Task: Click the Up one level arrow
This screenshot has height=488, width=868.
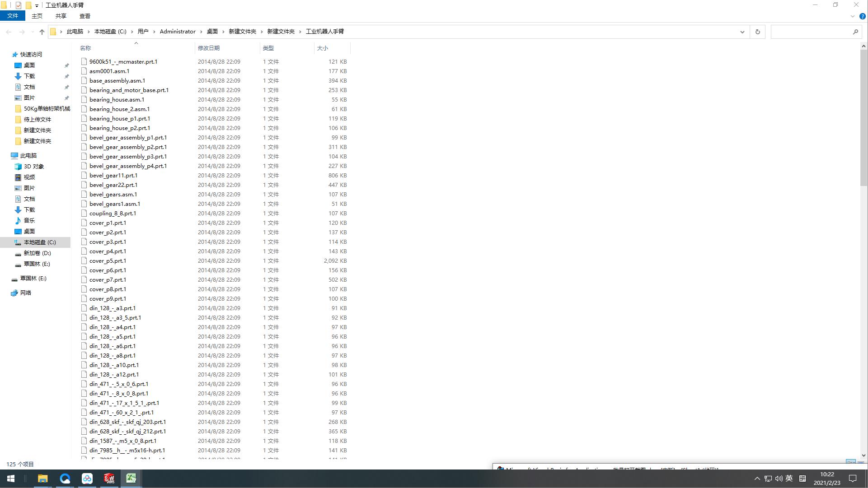Action: point(42,32)
